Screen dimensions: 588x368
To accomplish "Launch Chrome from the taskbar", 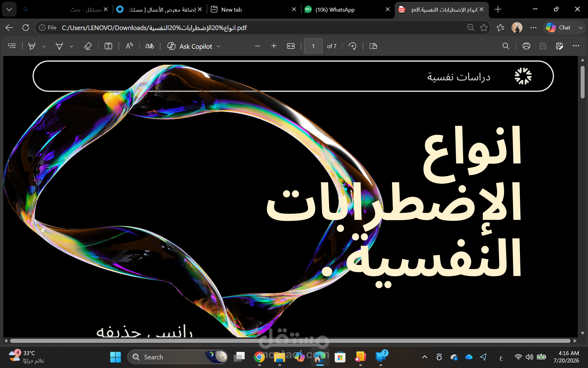I will coord(259,357).
